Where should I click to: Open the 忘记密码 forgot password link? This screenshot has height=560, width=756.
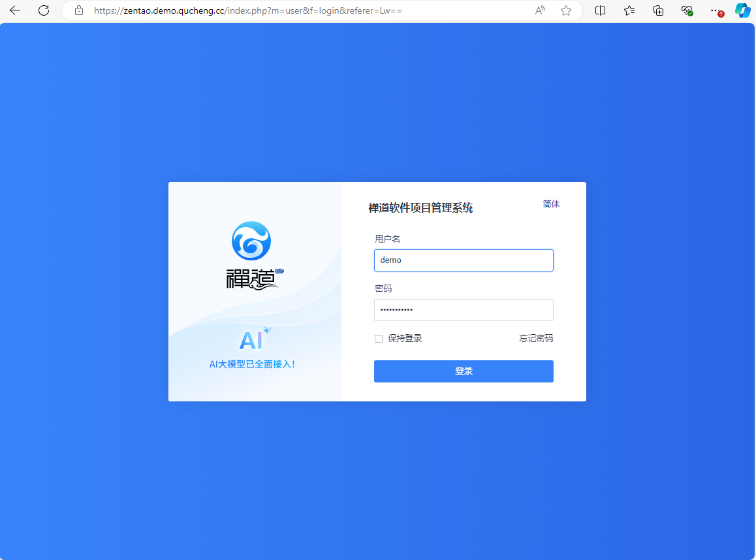coord(536,338)
